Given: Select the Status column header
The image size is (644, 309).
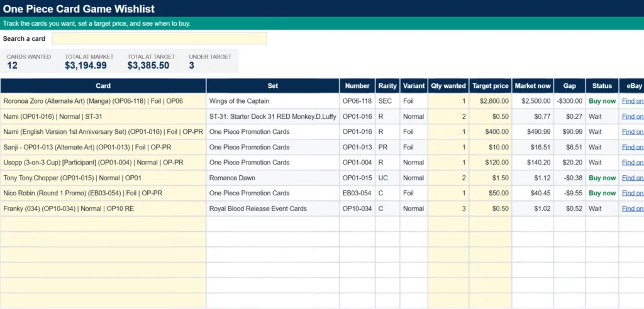Looking at the screenshot, I should 602,86.
